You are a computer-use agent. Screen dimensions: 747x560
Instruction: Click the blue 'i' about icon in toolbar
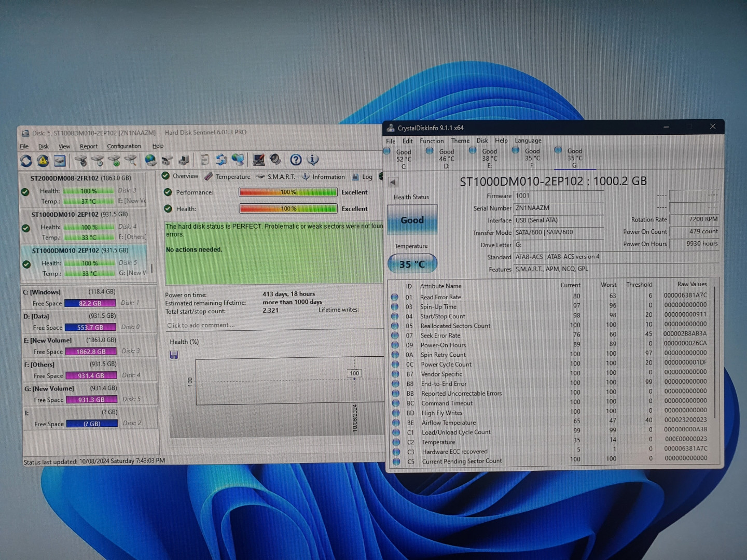coord(312,160)
